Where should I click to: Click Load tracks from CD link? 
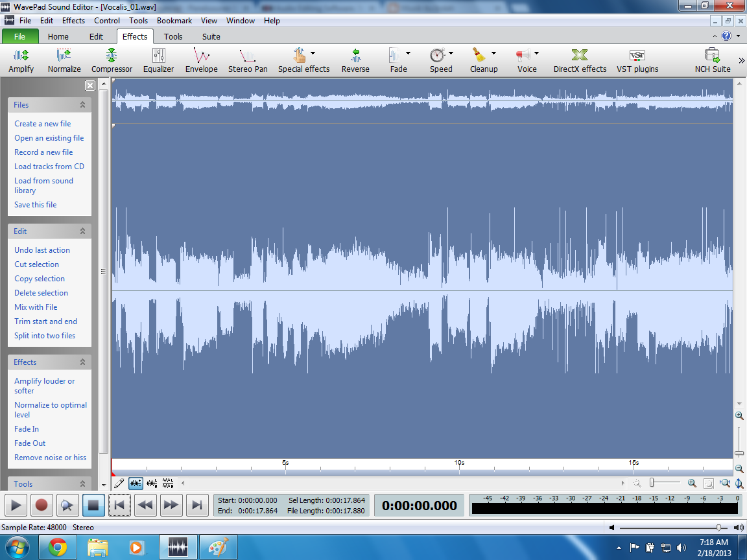[49, 166]
